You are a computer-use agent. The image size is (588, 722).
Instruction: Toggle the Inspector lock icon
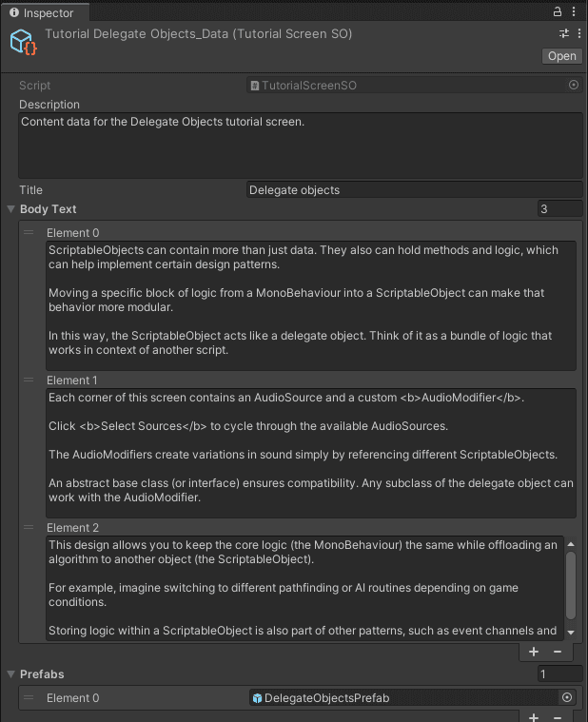point(558,12)
